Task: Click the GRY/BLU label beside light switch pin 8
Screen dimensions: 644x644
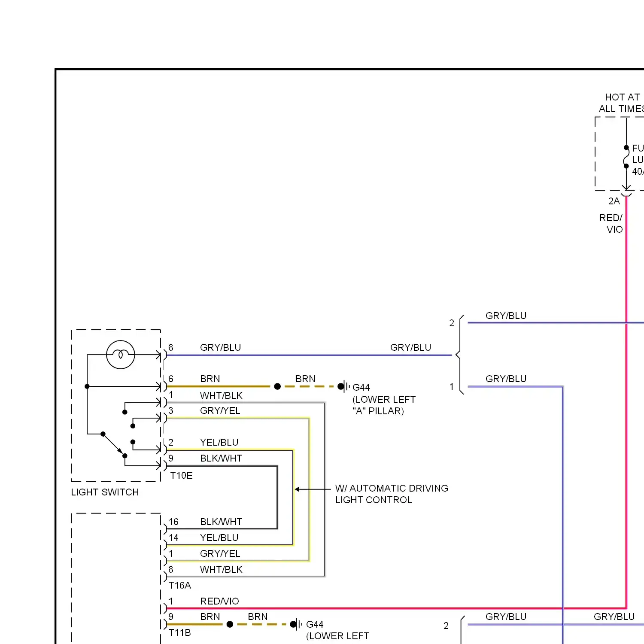Action: coord(220,347)
